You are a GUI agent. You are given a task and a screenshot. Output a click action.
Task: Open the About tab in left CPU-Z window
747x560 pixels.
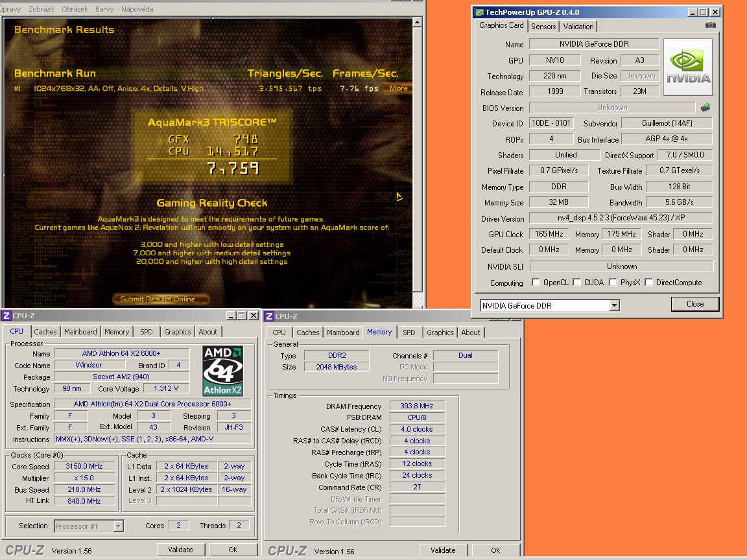207,332
